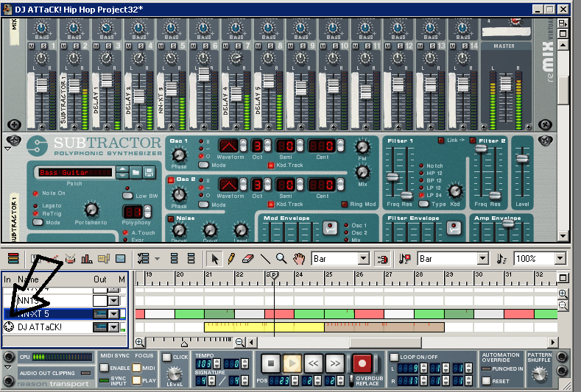This screenshot has height=392, width=581.
Task: Click the Fast Forward button
Action: pyautogui.click(x=335, y=363)
